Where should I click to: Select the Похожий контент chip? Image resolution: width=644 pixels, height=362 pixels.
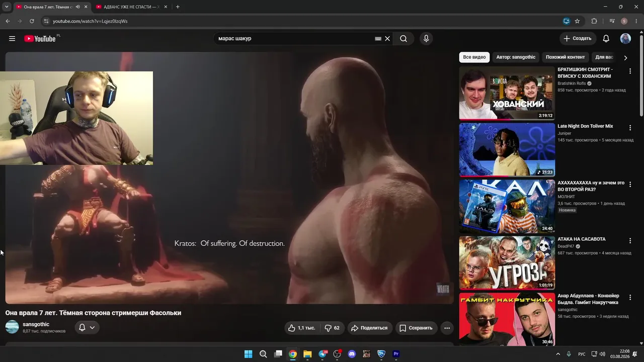[566, 57]
